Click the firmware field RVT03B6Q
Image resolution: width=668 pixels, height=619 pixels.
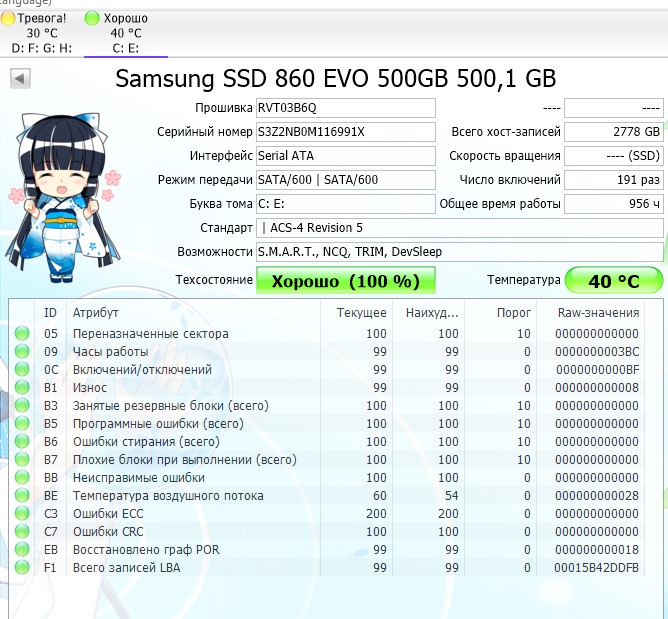(x=346, y=108)
